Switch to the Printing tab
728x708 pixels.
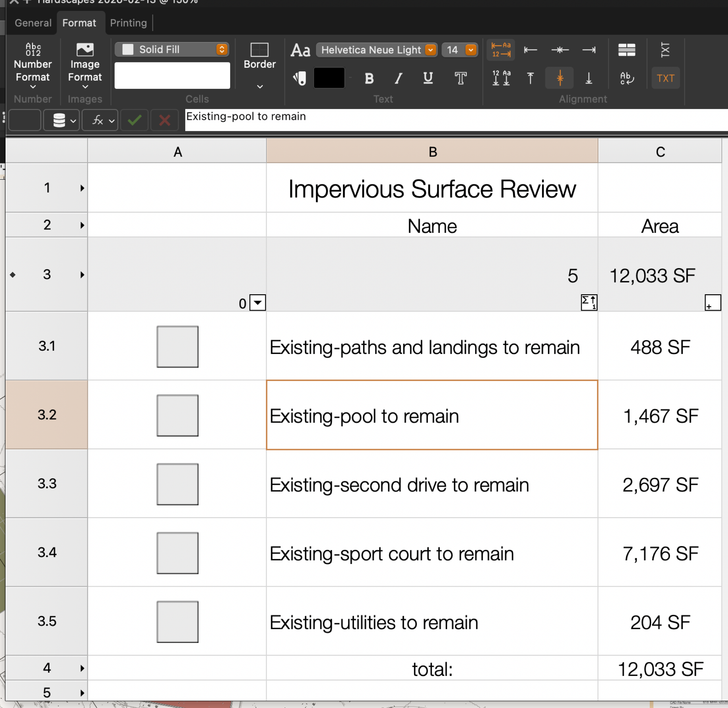click(x=128, y=23)
